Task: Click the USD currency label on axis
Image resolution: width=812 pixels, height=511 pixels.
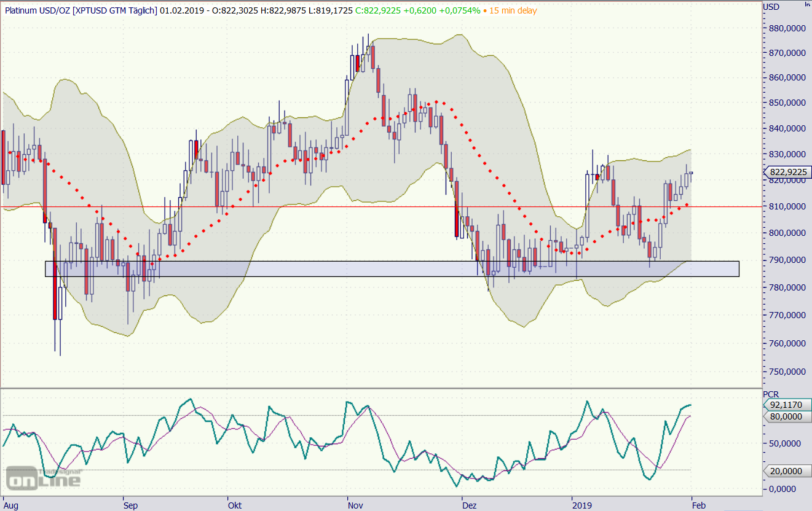Action: pos(771,7)
